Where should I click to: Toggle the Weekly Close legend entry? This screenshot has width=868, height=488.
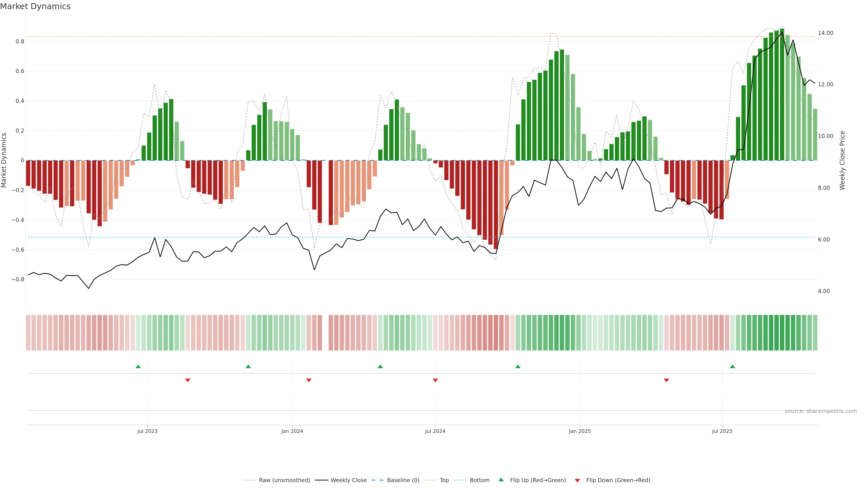(x=348, y=480)
